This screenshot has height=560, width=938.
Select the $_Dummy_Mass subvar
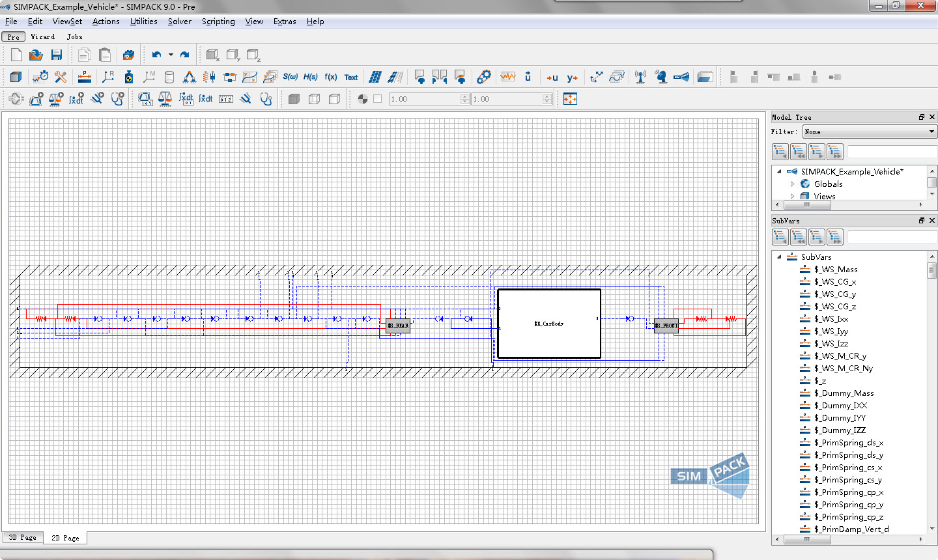[x=844, y=393]
